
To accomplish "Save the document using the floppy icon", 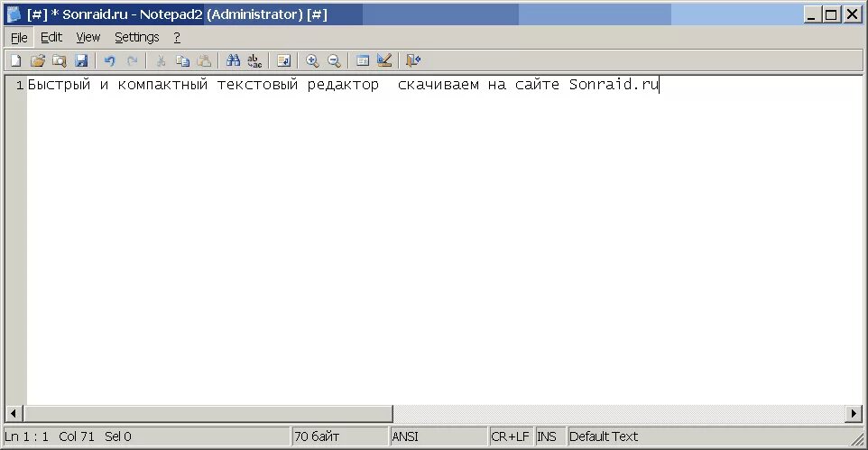I will coord(81,60).
